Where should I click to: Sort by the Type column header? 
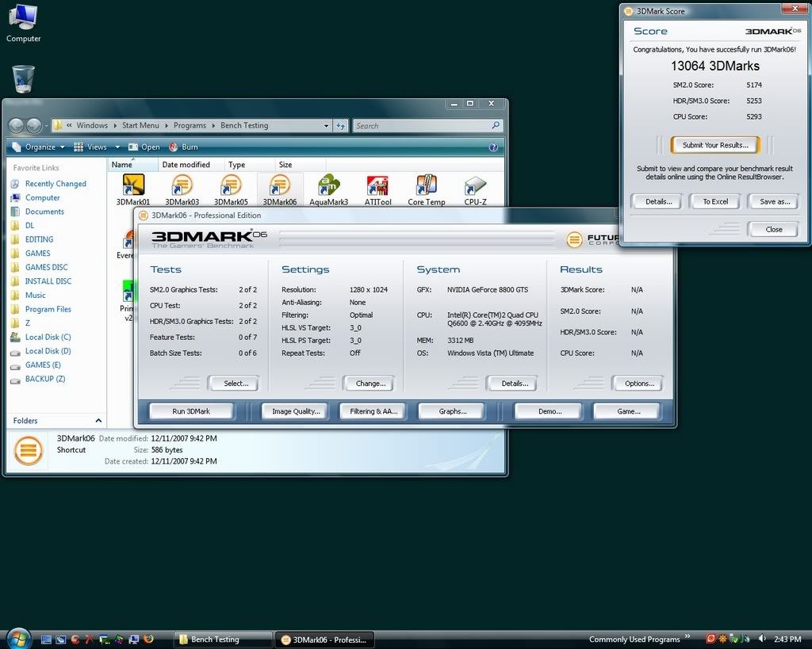pos(250,165)
